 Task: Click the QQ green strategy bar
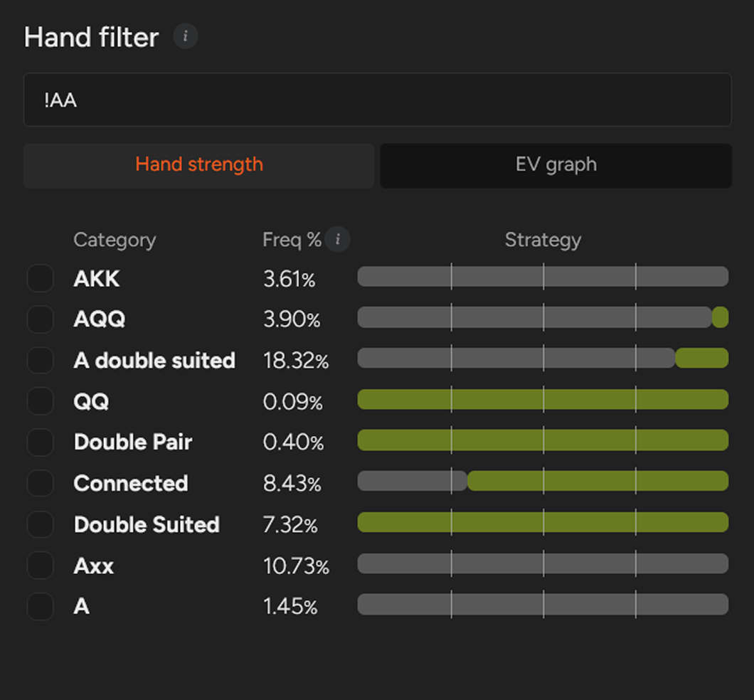pos(542,400)
